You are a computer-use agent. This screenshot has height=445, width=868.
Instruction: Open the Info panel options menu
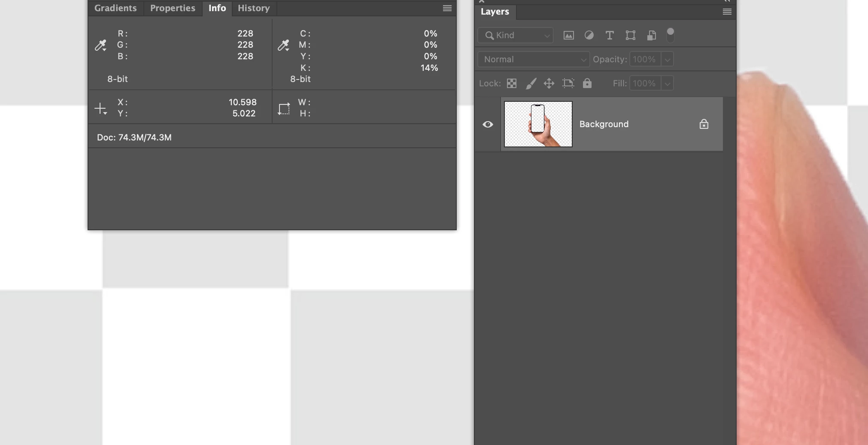tap(447, 8)
